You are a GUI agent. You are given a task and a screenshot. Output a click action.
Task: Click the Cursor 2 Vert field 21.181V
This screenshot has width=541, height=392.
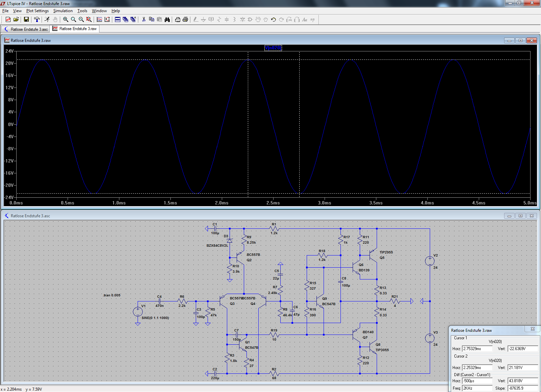[523, 367]
